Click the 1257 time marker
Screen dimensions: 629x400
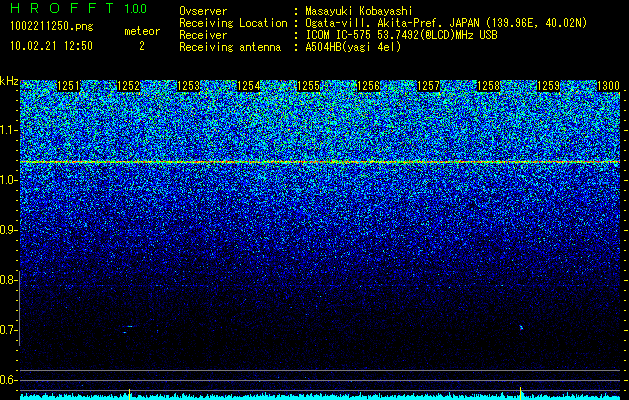pyautogui.click(x=428, y=86)
